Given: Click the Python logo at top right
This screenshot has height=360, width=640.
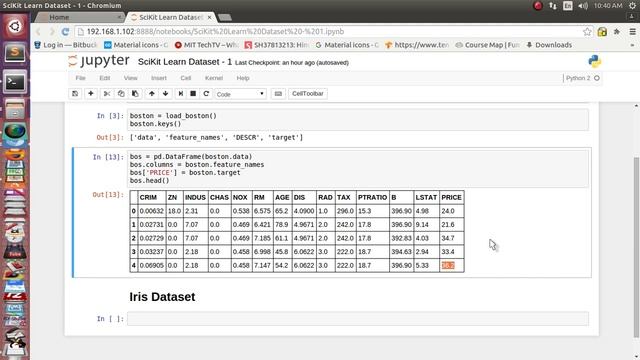Looking at the screenshot, I should point(595,61).
